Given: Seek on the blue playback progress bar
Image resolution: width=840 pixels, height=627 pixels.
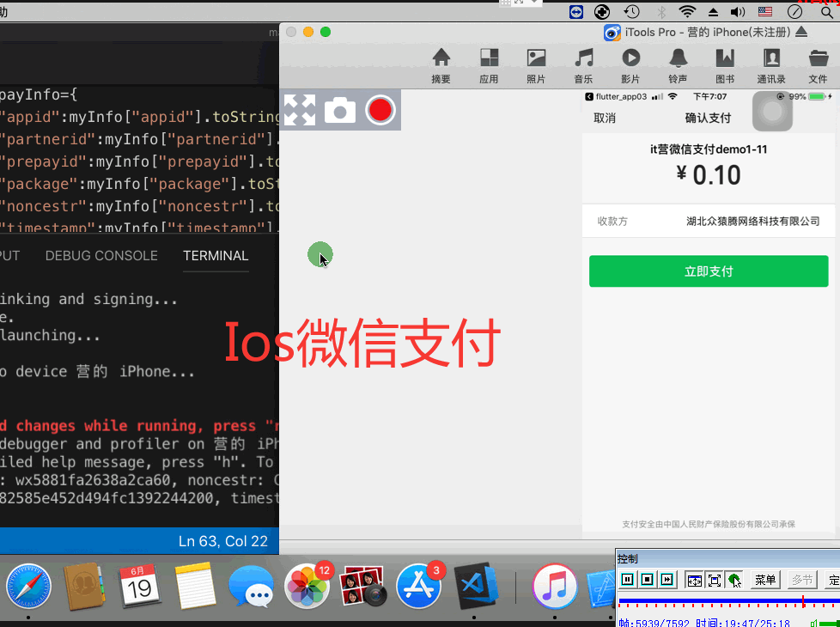Looking at the screenshot, I should pos(729,600).
